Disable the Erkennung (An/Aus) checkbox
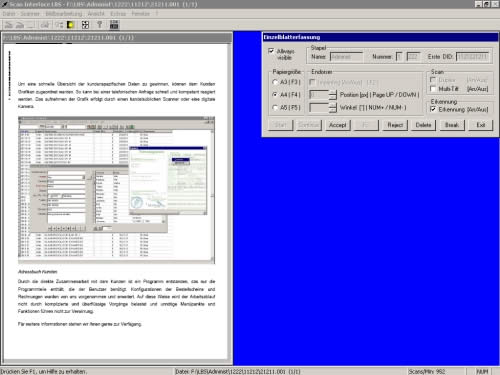500x375 pixels. coord(433,109)
